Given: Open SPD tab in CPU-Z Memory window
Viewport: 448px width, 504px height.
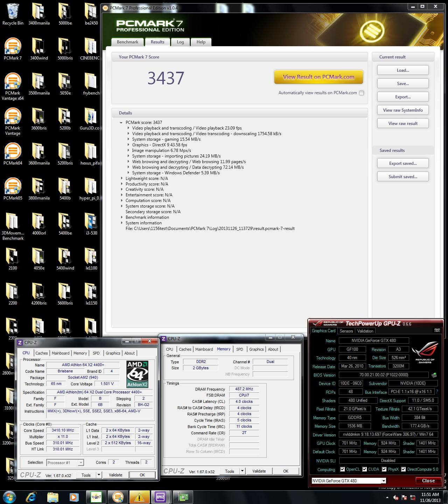Looking at the screenshot, I should [239, 349].
